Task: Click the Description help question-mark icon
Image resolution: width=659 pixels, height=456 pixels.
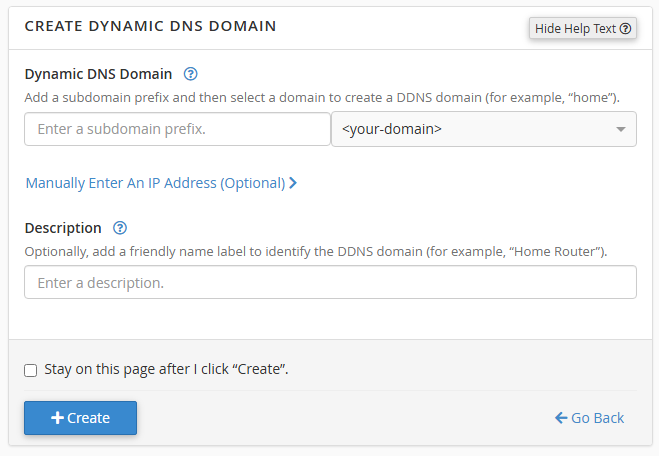Action: tap(120, 228)
